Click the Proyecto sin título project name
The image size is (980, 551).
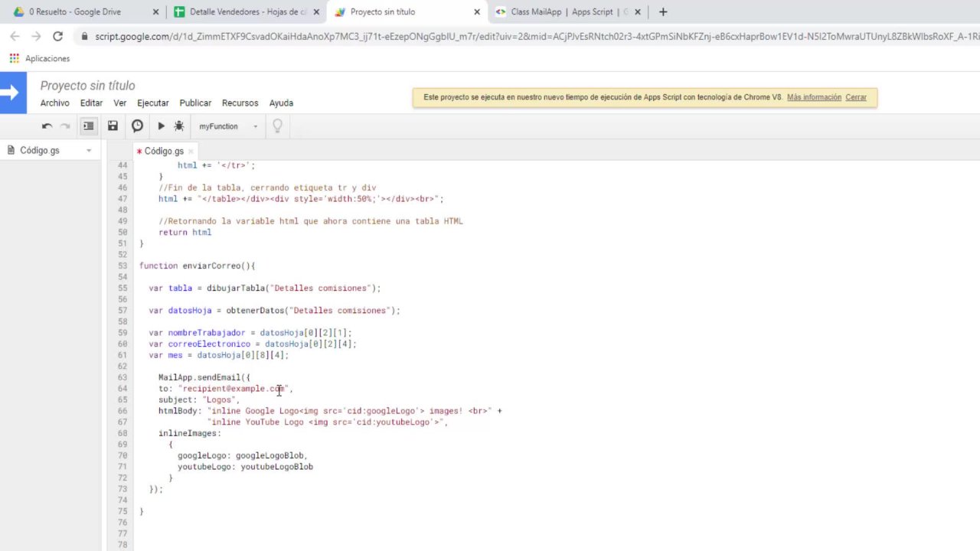(87, 86)
